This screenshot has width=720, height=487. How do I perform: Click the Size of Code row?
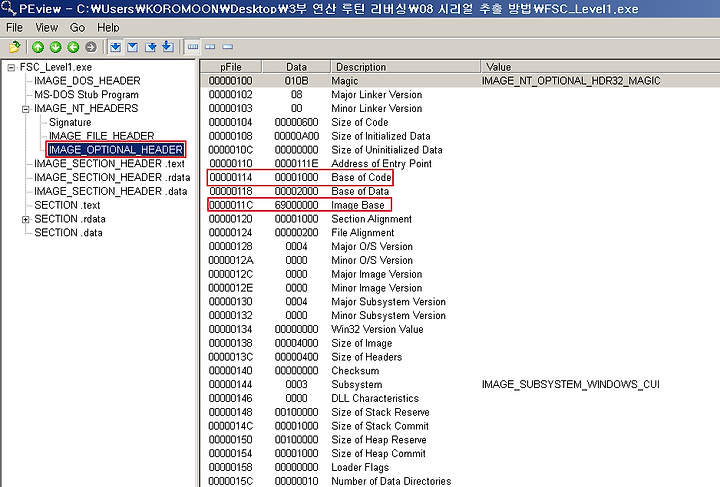tap(461, 123)
